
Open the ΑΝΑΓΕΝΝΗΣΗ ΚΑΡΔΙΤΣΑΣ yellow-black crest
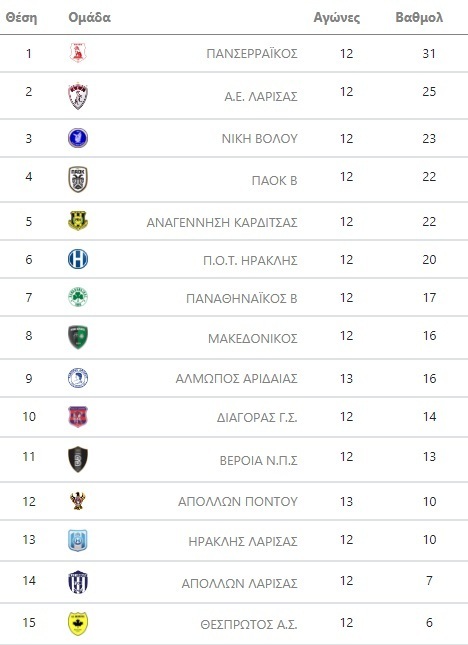[78, 221]
